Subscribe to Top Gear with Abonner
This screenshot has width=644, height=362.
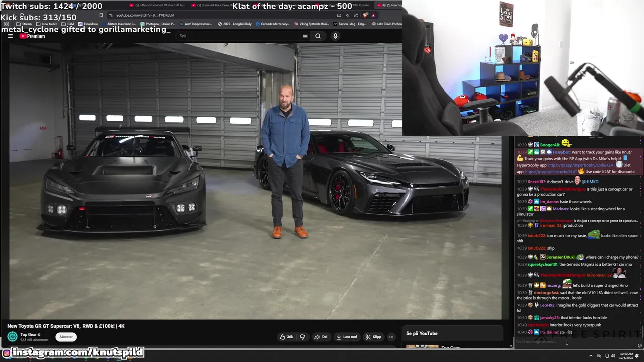tap(66, 337)
